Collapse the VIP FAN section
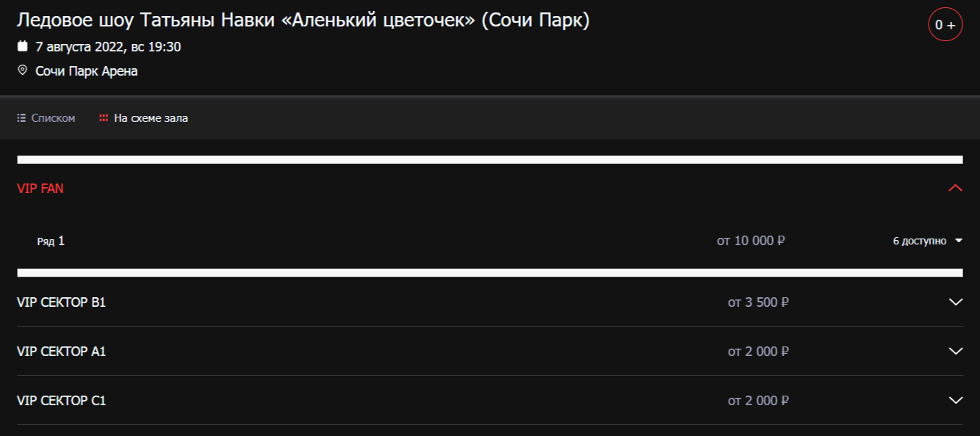This screenshot has height=436, width=980. (x=955, y=189)
